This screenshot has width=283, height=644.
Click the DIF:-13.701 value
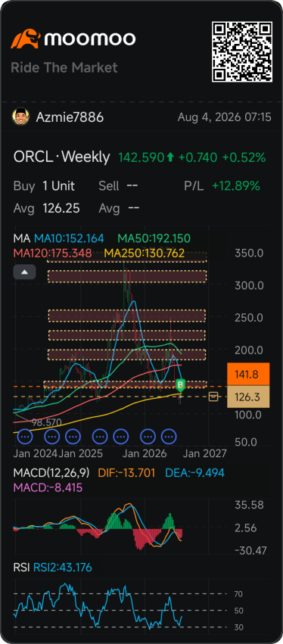coord(127,473)
